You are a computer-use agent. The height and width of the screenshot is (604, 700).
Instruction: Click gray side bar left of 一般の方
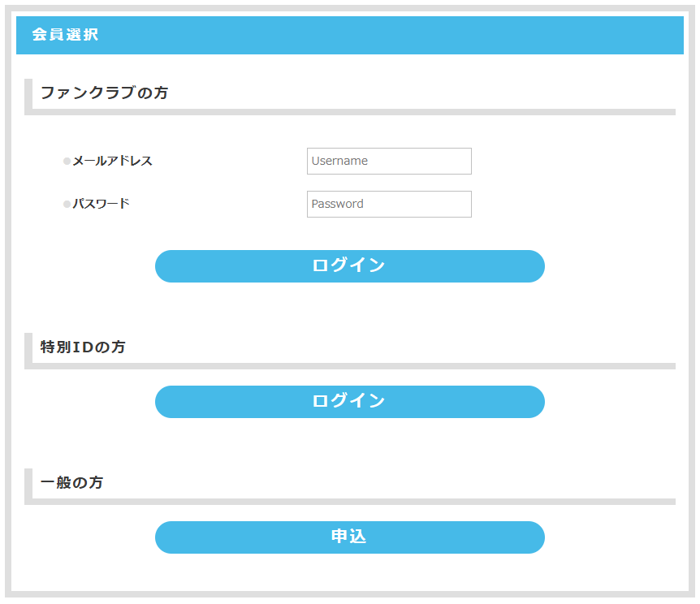[28, 485]
